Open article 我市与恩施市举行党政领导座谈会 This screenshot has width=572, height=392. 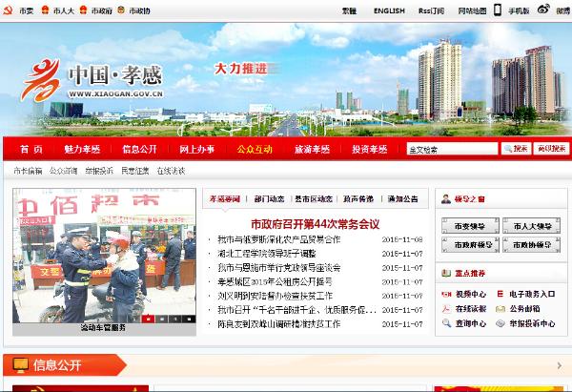(x=279, y=268)
